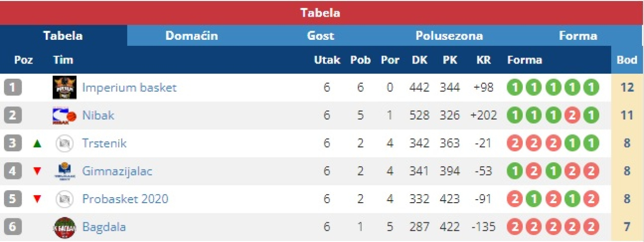Click the Trstenik placeholder logo icon
This screenshot has width=644, height=242.
(64, 144)
